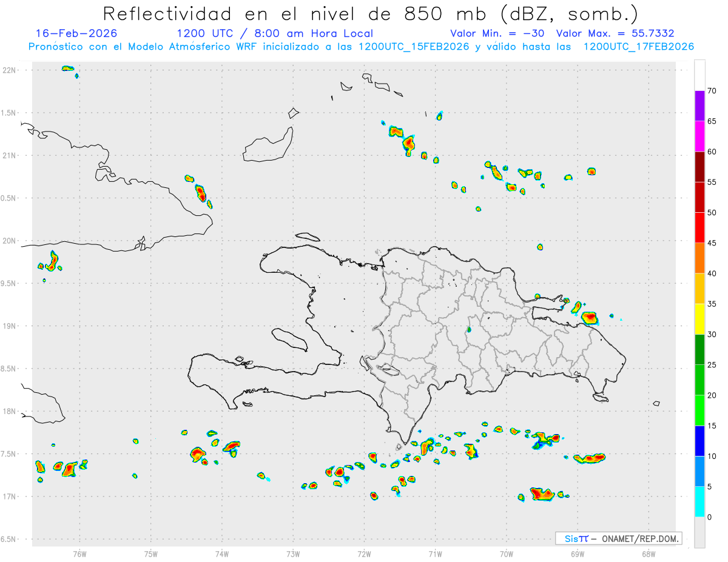Click the '76W' longitude label
This screenshot has width=728, height=562.
(79, 553)
